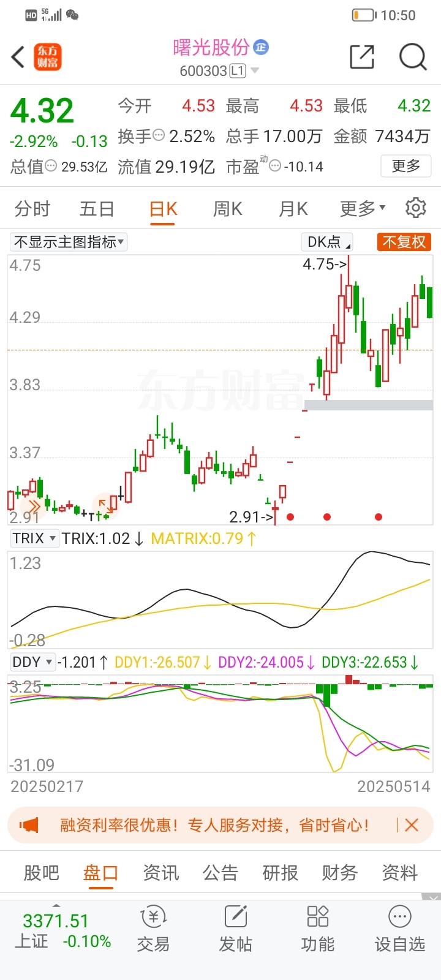Tap the megaphone icon in the banner
Image resolution: width=441 pixels, height=980 pixels.
pyautogui.click(x=29, y=825)
